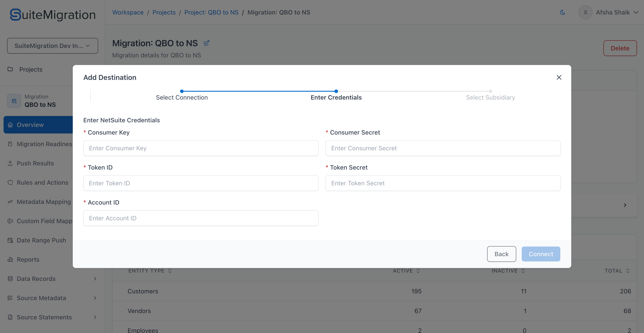The height and width of the screenshot is (333, 644).
Task: Click the Customers row label
Action: pos(143,291)
